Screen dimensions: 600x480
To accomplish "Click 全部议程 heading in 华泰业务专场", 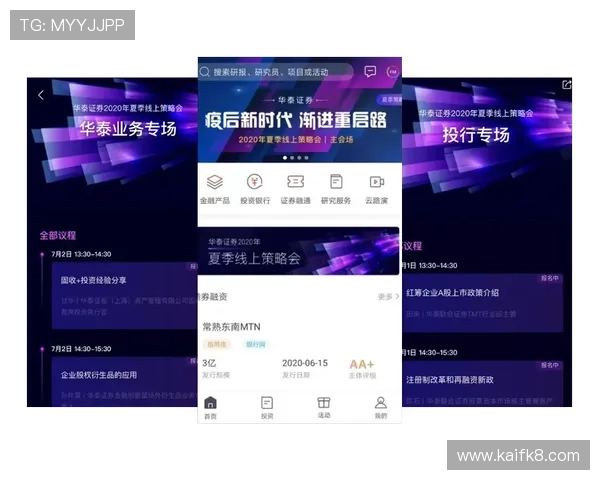I will point(58,235).
